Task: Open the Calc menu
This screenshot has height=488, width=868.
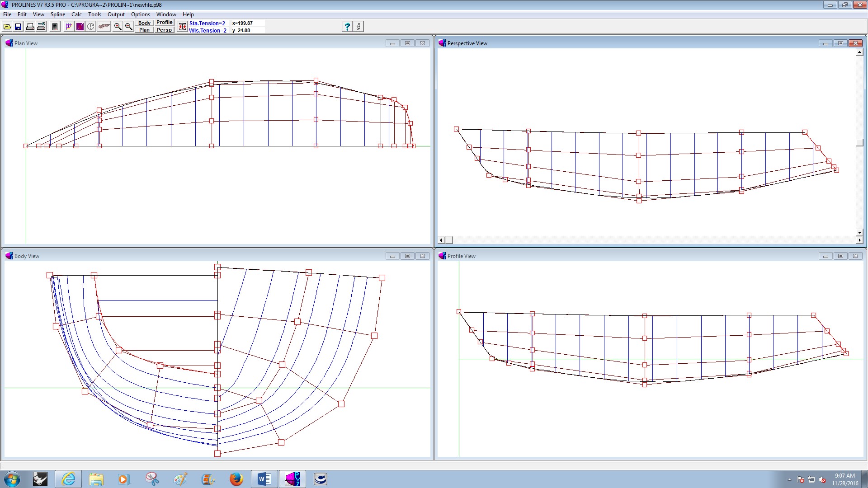Action: pos(76,14)
